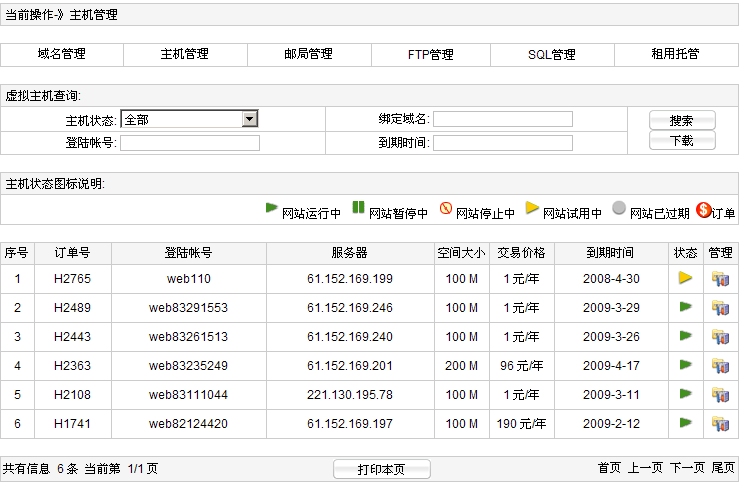Click price cell 190 元/年
This screenshot has height=484, width=742.
[x=521, y=423]
